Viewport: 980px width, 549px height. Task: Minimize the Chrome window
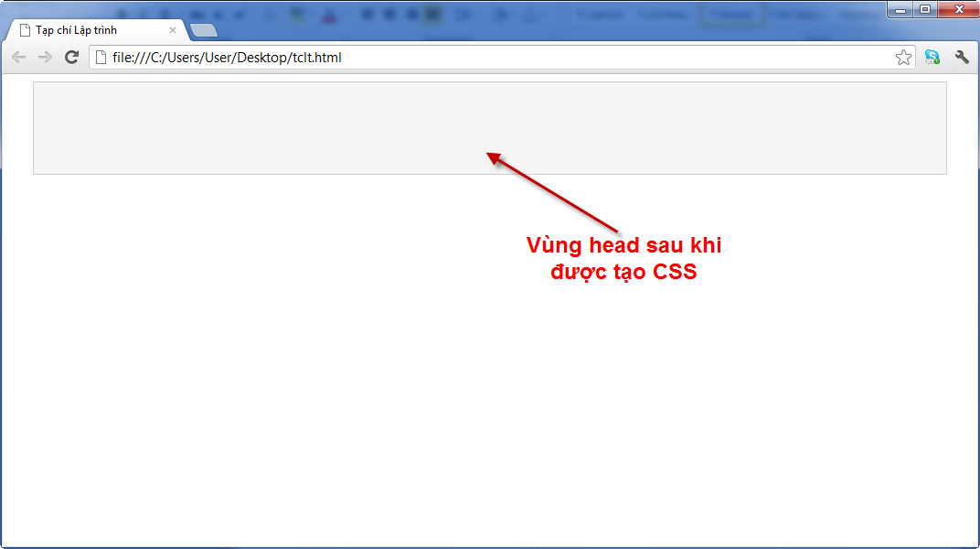click(x=900, y=9)
